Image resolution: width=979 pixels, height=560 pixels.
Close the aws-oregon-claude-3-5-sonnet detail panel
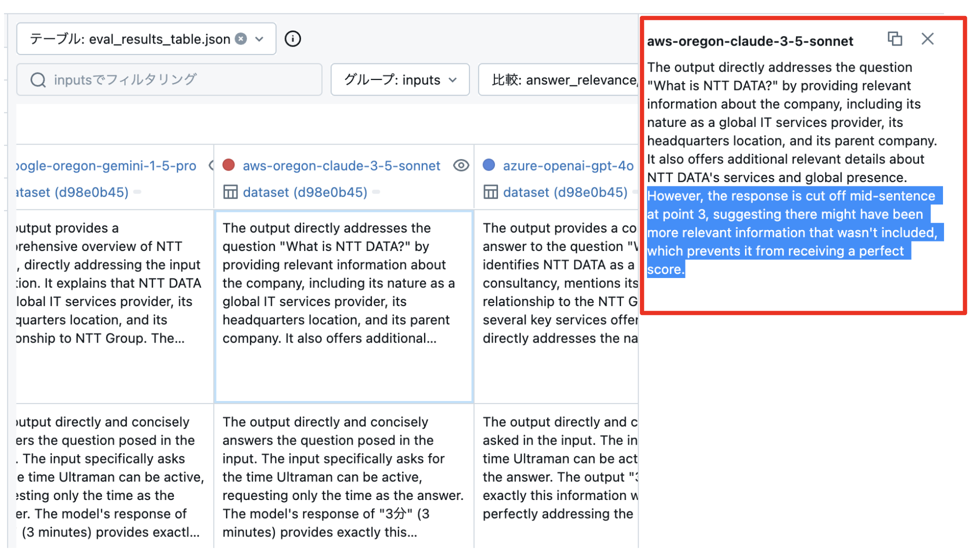point(927,39)
